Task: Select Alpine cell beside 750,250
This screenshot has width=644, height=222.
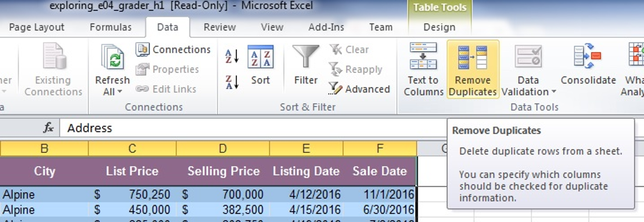Action: point(44,194)
